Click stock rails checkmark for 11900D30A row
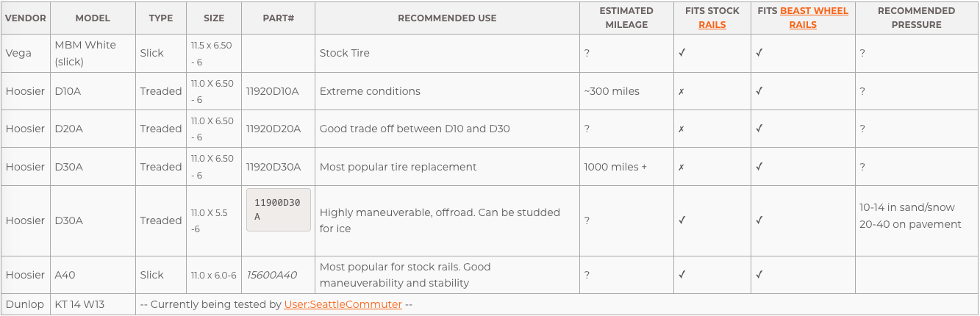980x316 pixels. (x=682, y=220)
